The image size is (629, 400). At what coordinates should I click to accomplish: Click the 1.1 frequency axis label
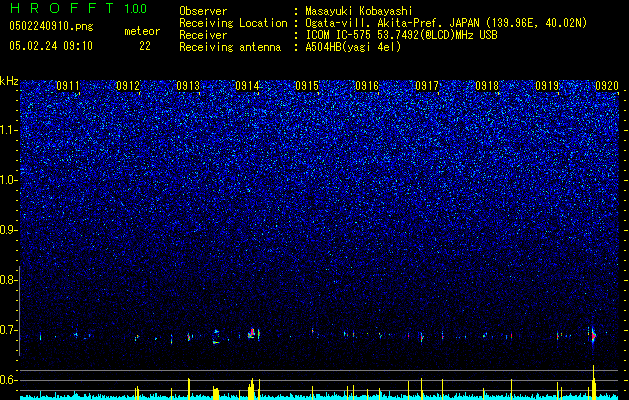point(8,130)
